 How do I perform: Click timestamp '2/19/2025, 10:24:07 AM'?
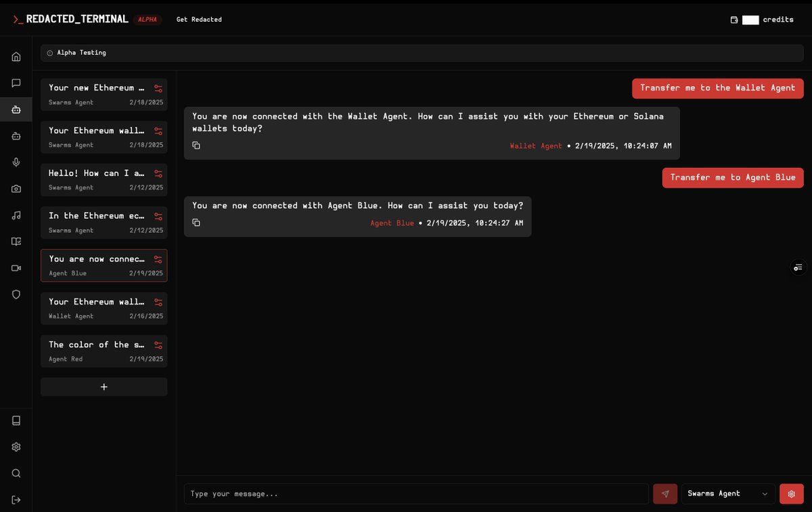pos(623,146)
